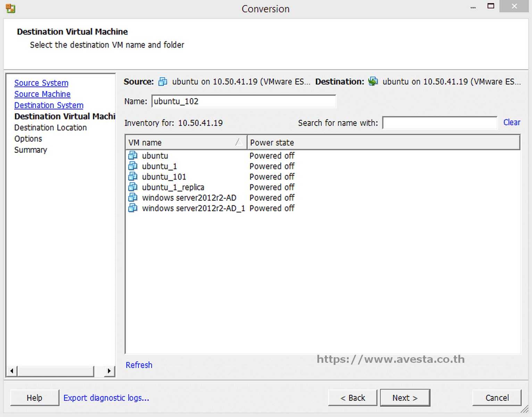The image size is (532, 417).
Task: Select the Summary step in the sidebar
Action: 31,150
